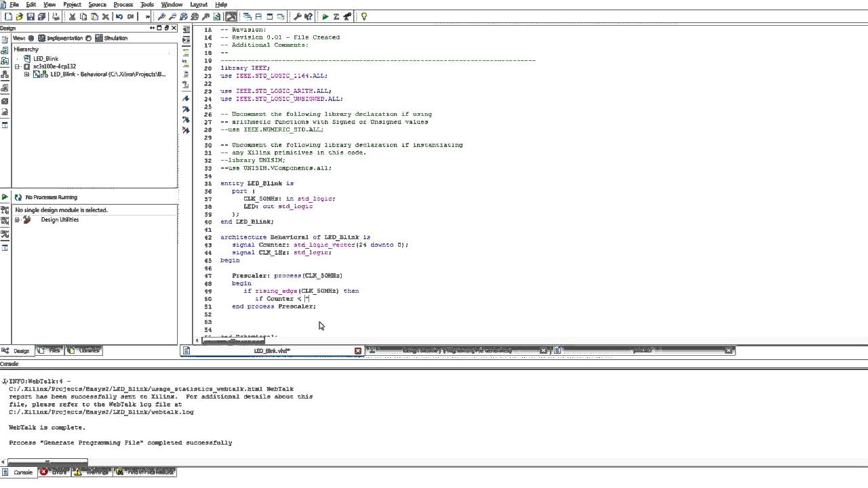Image resolution: width=868 pixels, height=488 pixels.
Task: Click the Save icon in the toolbar
Action: point(31,16)
